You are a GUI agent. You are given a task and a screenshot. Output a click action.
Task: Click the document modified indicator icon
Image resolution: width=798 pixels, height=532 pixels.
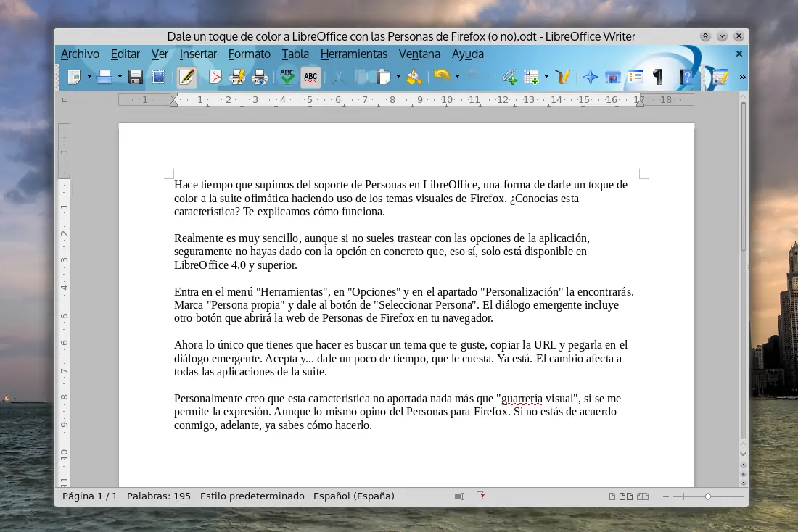(x=480, y=496)
